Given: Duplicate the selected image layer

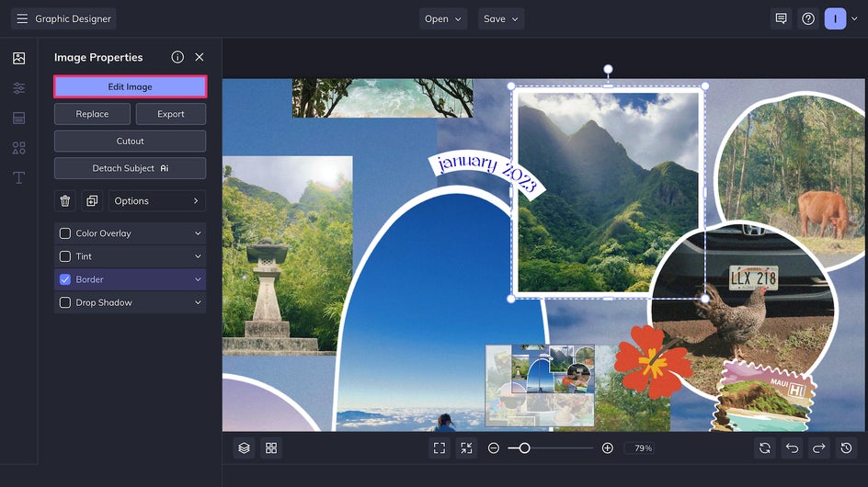Looking at the screenshot, I should coord(92,201).
